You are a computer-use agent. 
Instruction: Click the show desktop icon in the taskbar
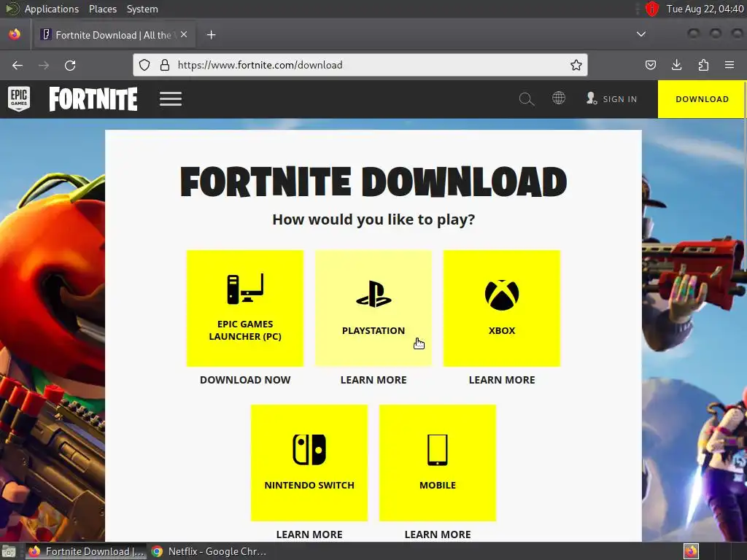coord(9,551)
